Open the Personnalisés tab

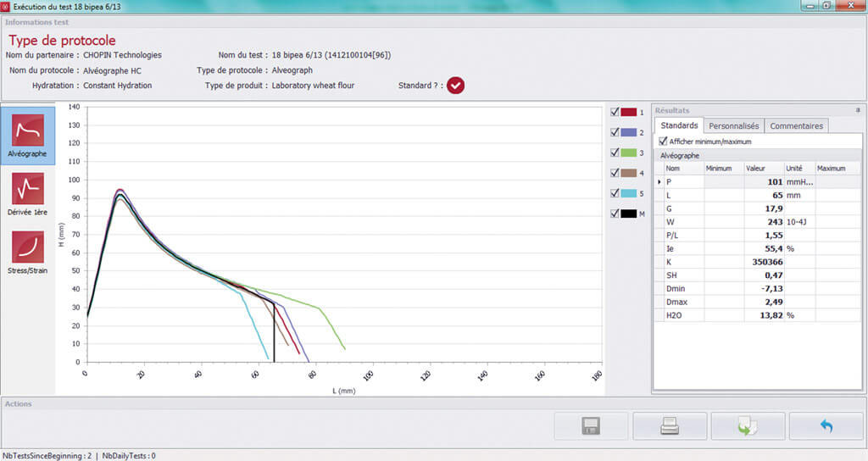[733, 126]
